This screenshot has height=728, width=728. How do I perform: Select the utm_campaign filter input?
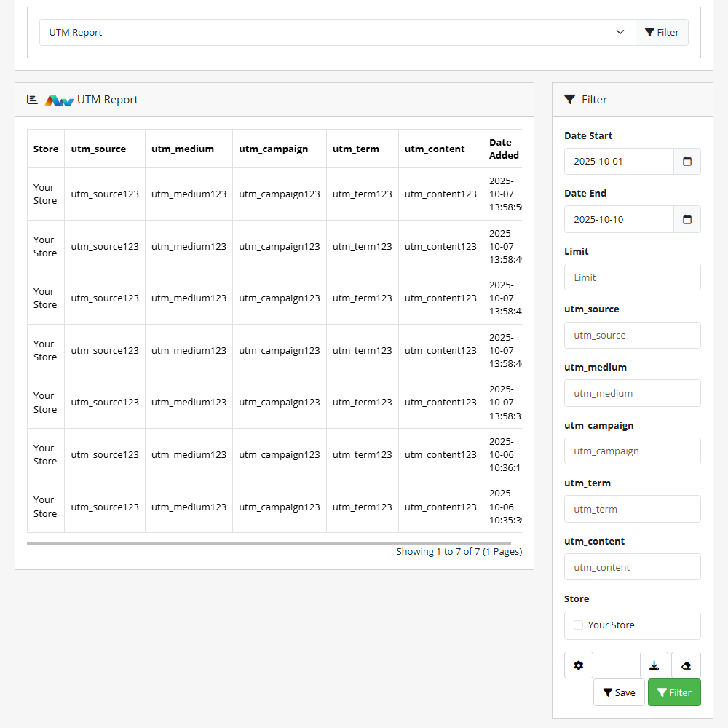(632, 451)
